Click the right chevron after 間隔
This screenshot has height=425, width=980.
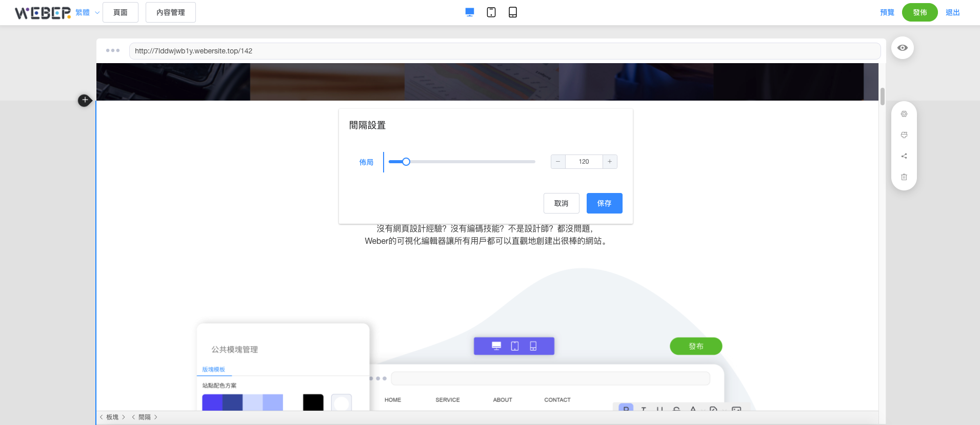[x=156, y=417]
